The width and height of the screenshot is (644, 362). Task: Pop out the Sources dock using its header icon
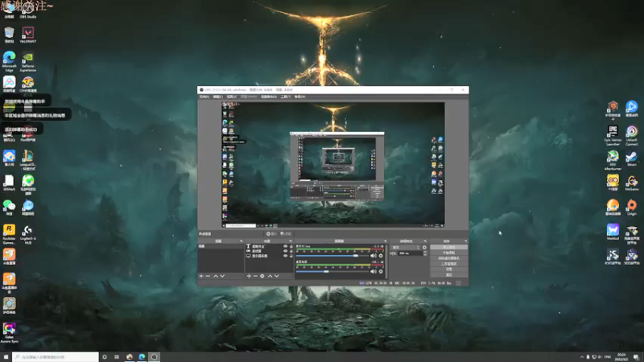tap(291, 241)
